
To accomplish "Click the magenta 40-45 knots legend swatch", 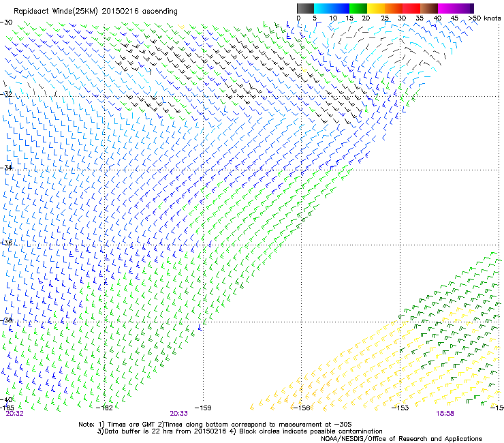I will point(447,8).
